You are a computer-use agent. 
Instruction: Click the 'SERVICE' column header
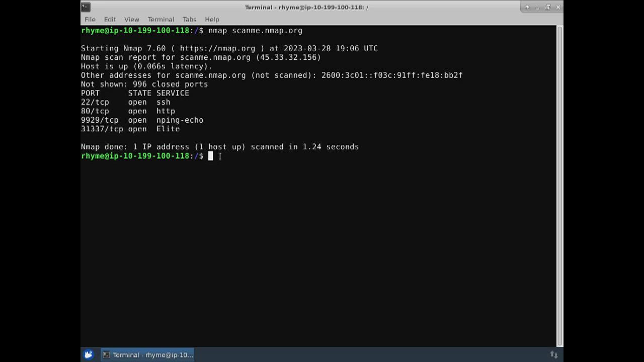pyautogui.click(x=173, y=94)
